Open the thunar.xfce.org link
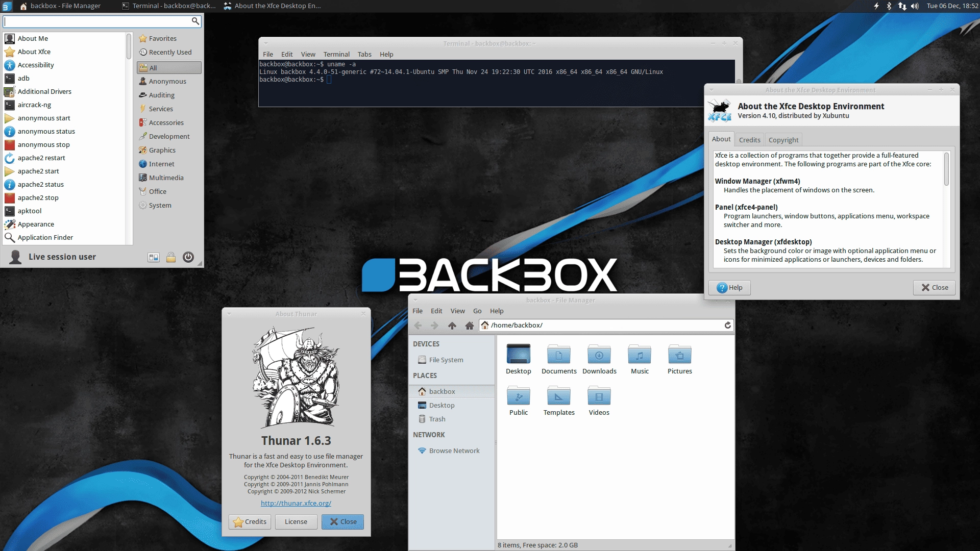Viewport: 980px width, 551px height. pyautogui.click(x=296, y=503)
